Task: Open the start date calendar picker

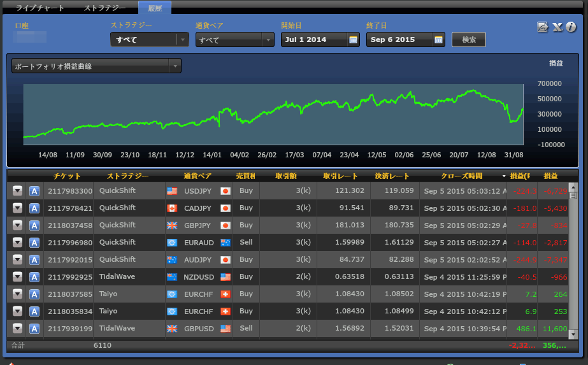Action: [353, 39]
